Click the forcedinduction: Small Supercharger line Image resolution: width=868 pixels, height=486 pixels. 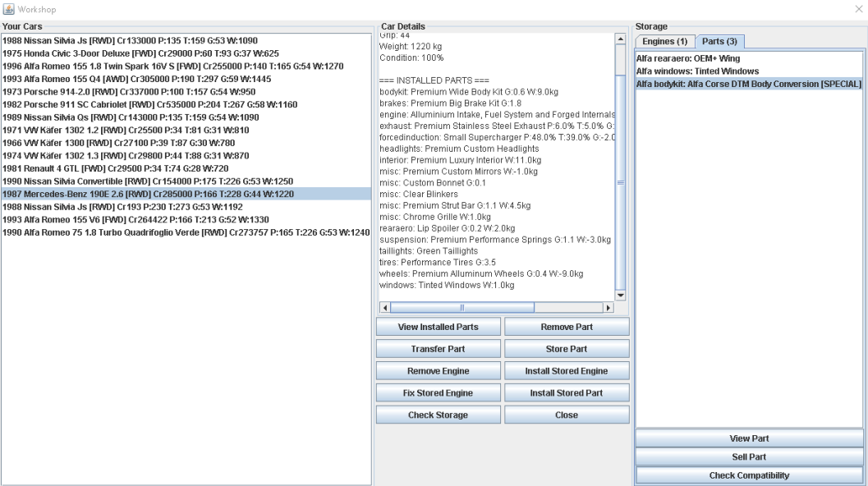(497, 137)
